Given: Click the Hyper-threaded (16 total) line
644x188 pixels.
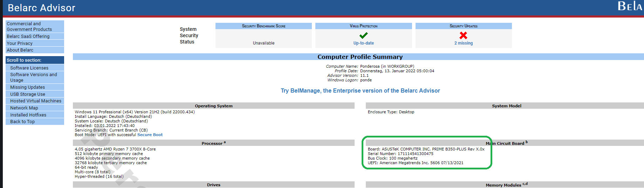Looking at the screenshot, I should pos(99,176).
